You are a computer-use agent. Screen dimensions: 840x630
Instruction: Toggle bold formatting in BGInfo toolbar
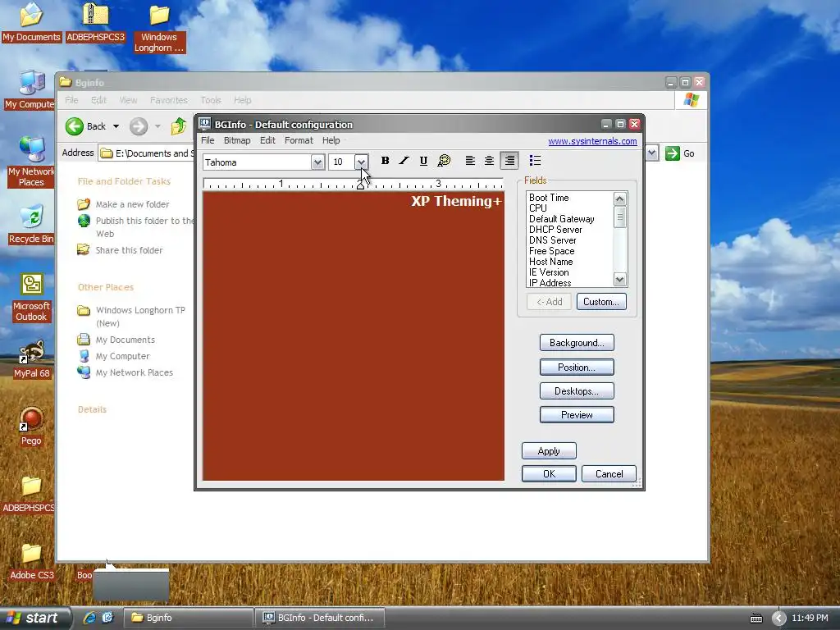click(x=385, y=161)
